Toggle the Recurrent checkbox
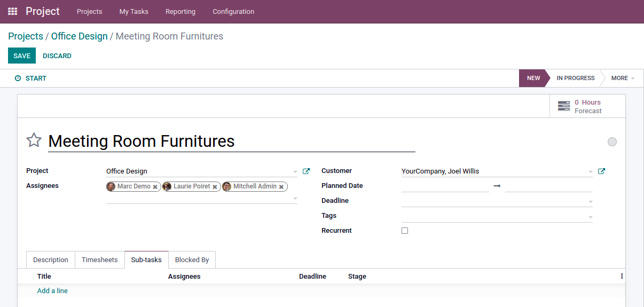Image resolution: width=644 pixels, height=307 pixels. click(405, 231)
